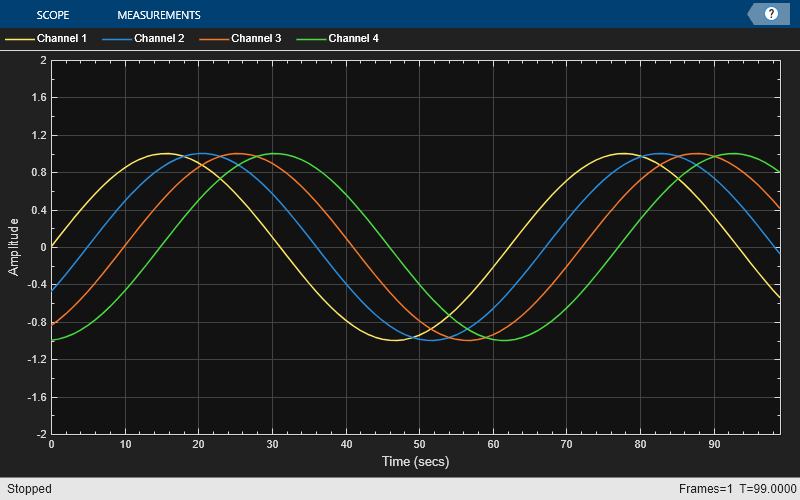800x500 pixels.
Task: Click the Stopped status text
Action: point(29,489)
